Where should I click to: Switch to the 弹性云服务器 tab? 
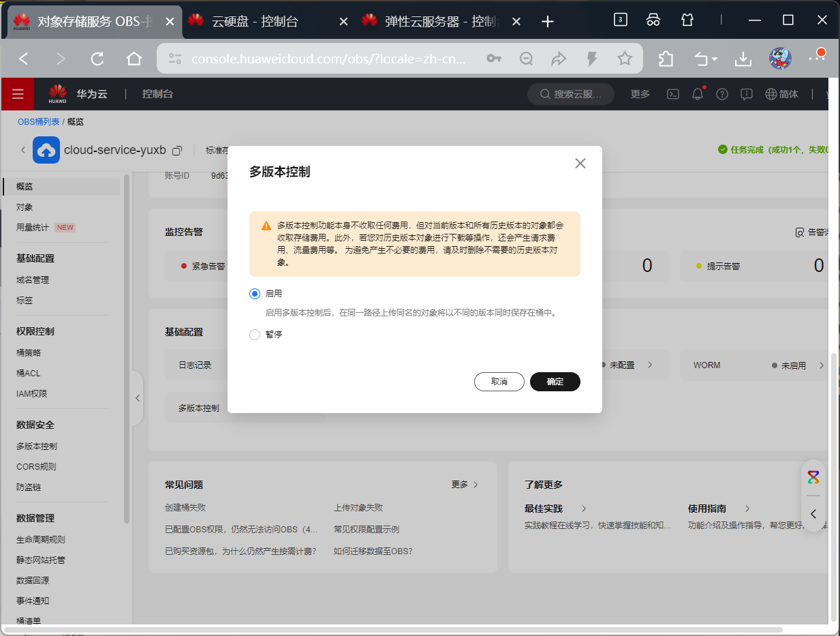tap(441, 21)
